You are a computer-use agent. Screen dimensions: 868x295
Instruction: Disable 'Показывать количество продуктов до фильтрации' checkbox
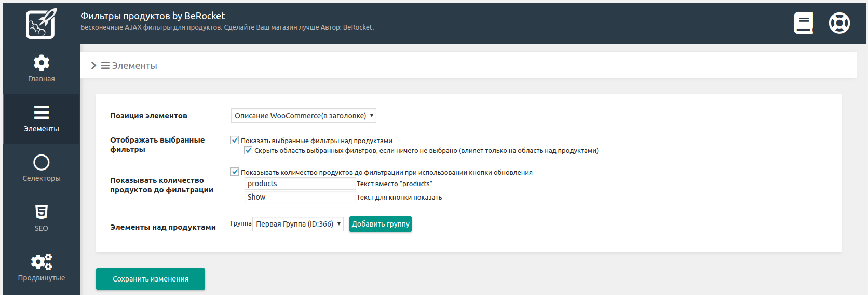[235, 172]
